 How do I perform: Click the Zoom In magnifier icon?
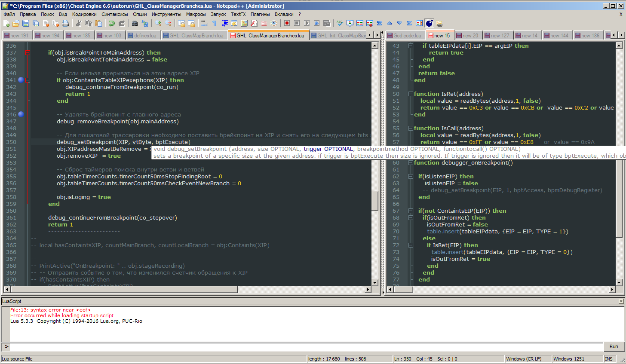(158, 23)
